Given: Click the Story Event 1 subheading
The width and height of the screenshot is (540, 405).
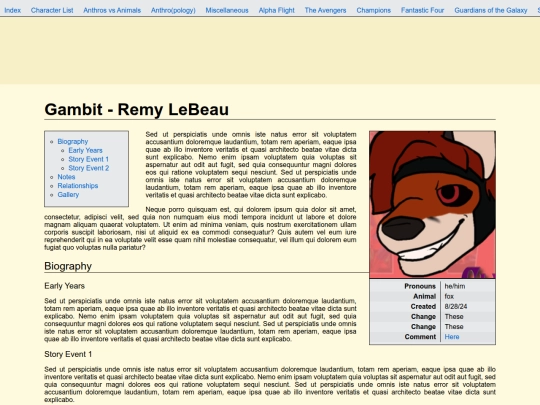Looking at the screenshot, I should (68, 354).
